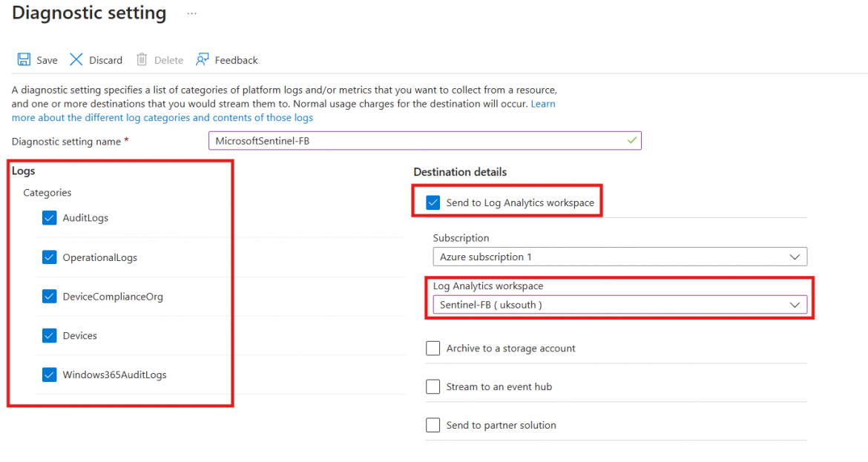Open the Log Analytics workspace dropdown
868x462 pixels.
point(620,304)
